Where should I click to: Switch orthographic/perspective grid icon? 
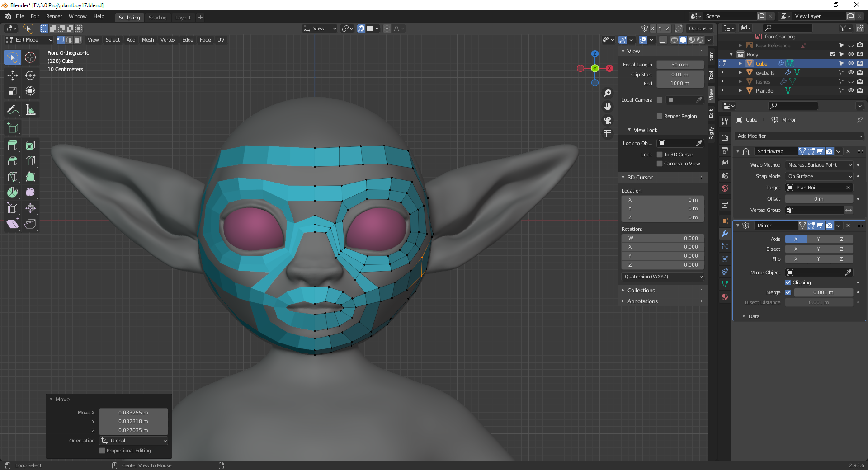pyautogui.click(x=608, y=134)
